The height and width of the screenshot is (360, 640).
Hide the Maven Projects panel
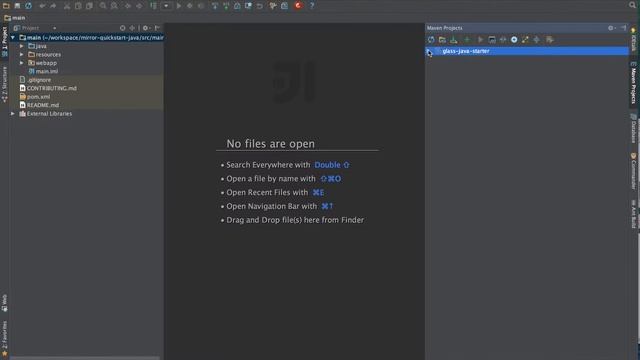click(x=623, y=28)
